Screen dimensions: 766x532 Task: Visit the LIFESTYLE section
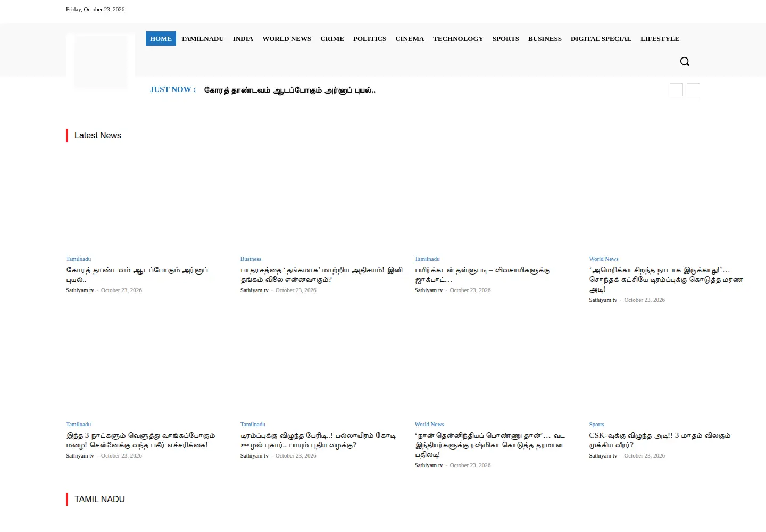tap(660, 39)
